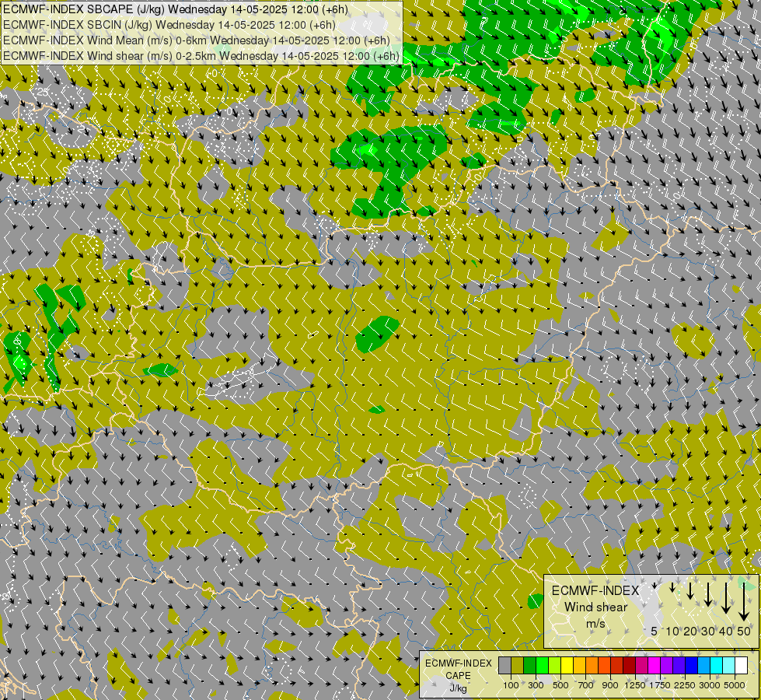Click the 3000 value on CAPE scale

tap(710, 685)
